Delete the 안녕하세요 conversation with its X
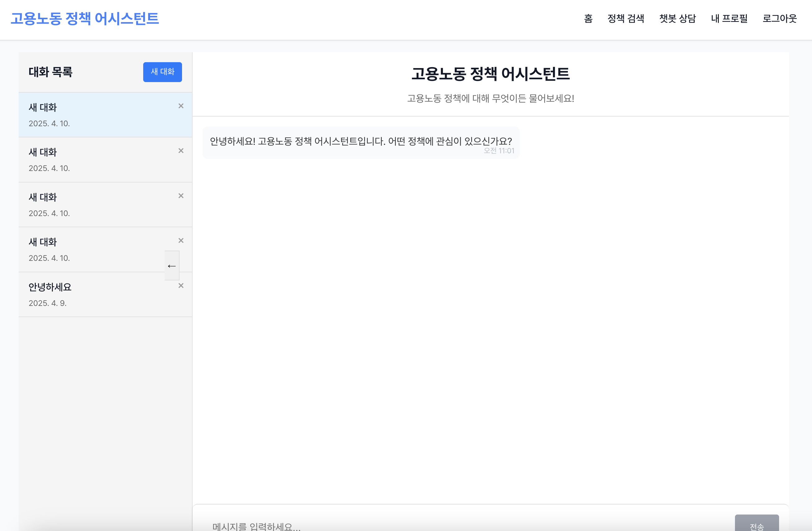 click(181, 285)
